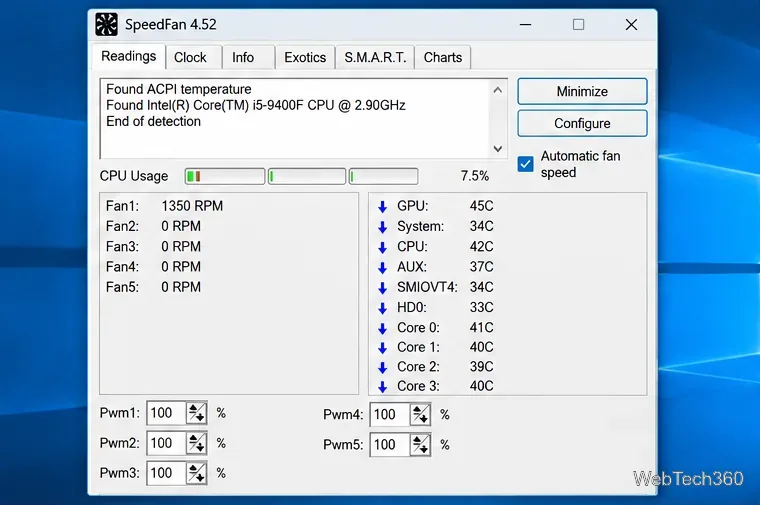Click the HD0 temperature down-arrow icon
Viewport: 760px width, 505px height.
[382, 309]
